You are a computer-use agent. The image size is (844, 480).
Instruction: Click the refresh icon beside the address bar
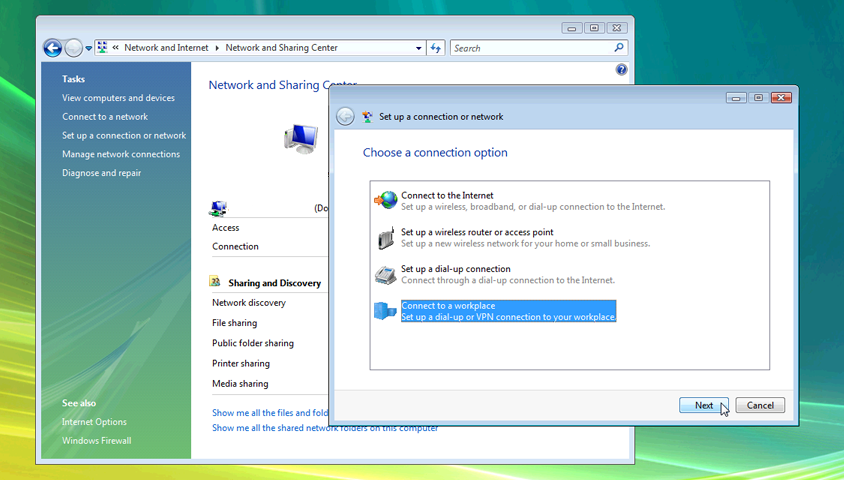coord(436,48)
